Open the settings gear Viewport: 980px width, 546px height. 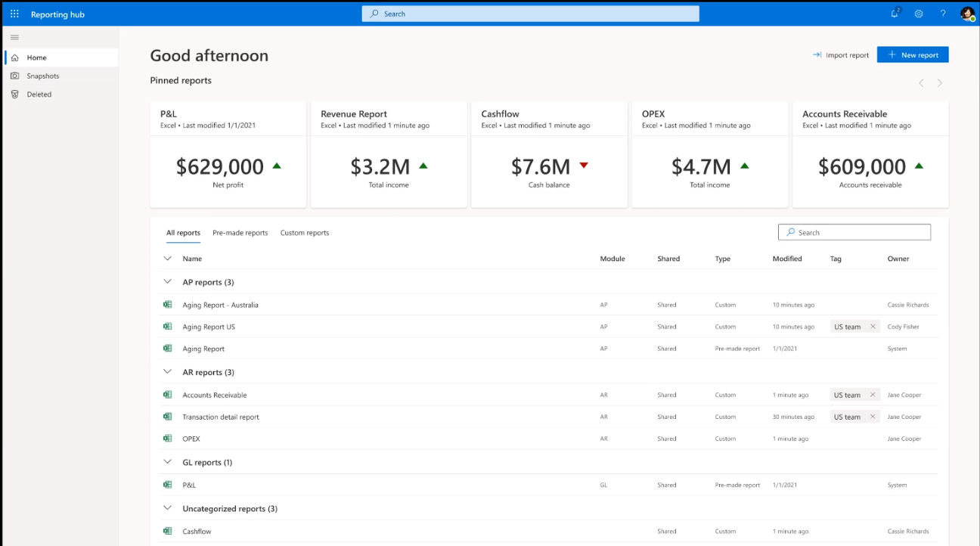coord(919,14)
